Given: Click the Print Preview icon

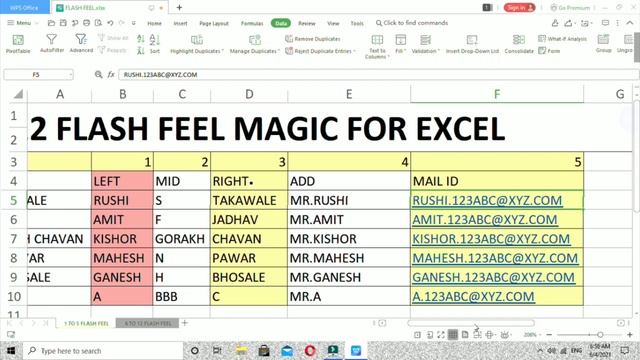Looking at the screenshot, I should point(98,23).
